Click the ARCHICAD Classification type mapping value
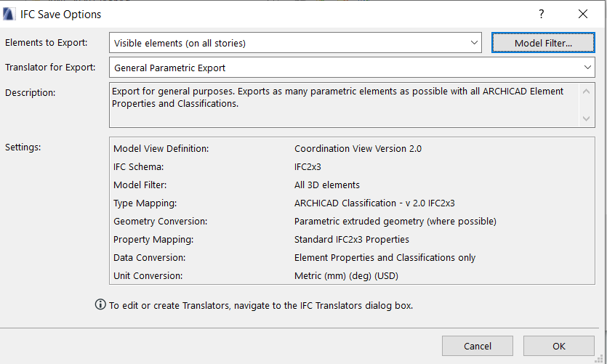Image resolution: width=607 pixels, height=364 pixels. click(374, 203)
